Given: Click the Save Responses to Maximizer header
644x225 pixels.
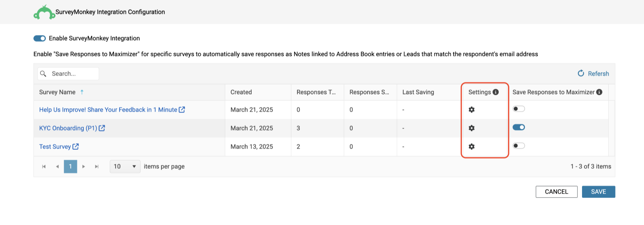Looking at the screenshot, I should (x=553, y=92).
